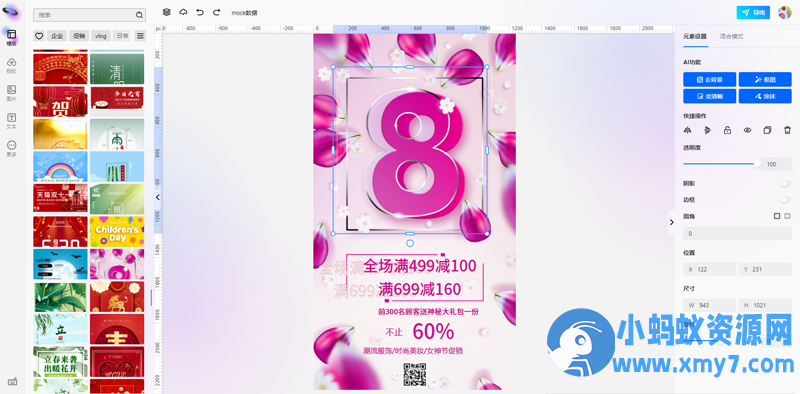This screenshot has height=394, width=800.
Task: Toggle the lock on the selected element
Action: (728, 130)
